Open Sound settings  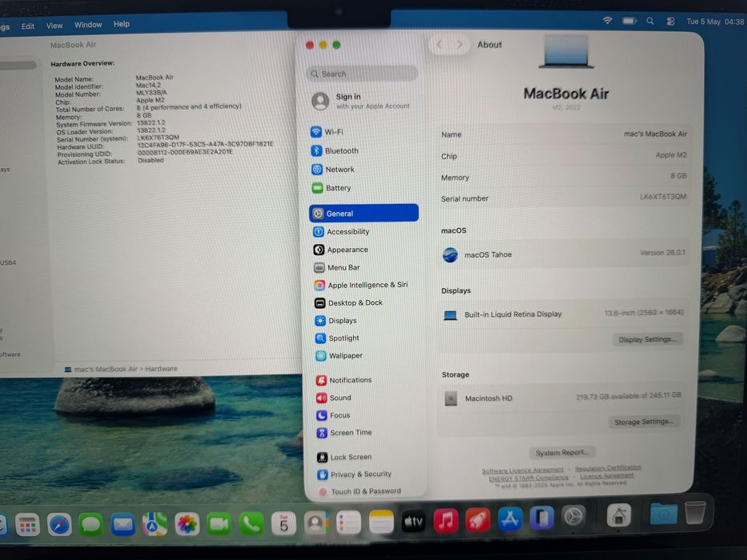pyautogui.click(x=334, y=398)
